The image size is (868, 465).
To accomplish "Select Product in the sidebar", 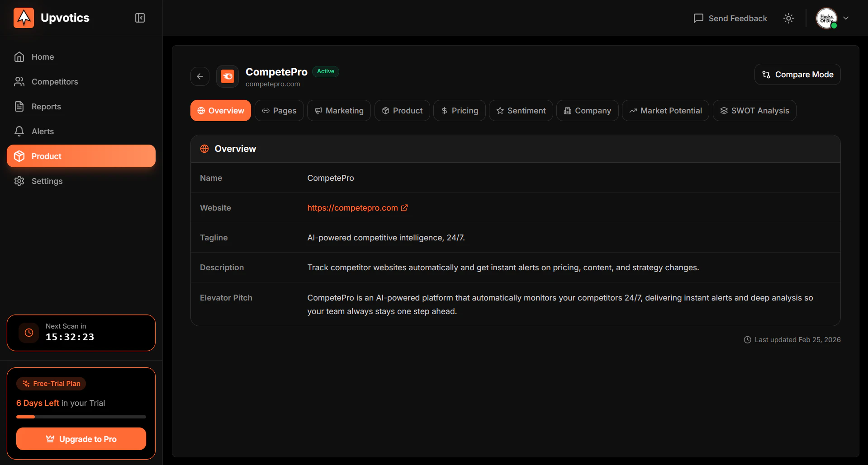I will click(x=81, y=156).
